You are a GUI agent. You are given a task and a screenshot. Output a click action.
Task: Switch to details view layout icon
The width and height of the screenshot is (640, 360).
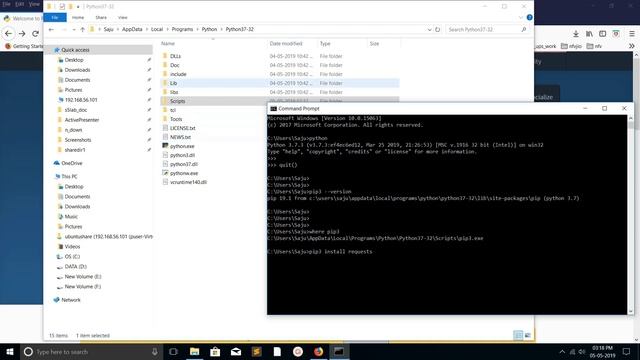pyautogui.click(x=518, y=335)
